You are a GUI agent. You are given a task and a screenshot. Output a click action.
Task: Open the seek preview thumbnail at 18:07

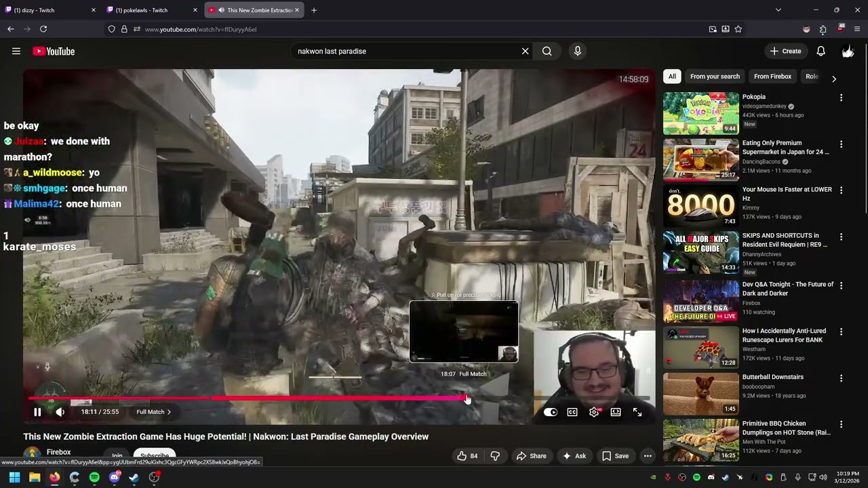point(464,332)
